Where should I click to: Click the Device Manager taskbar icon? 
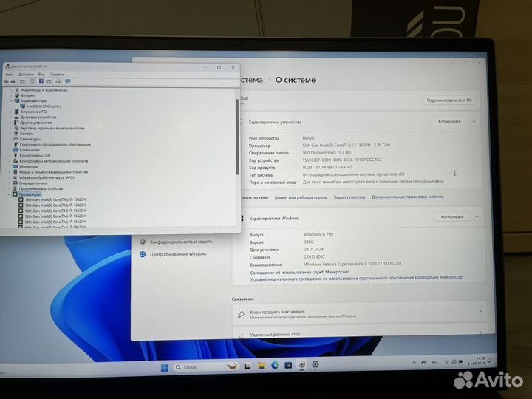pyautogui.click(x=301, y=365)
